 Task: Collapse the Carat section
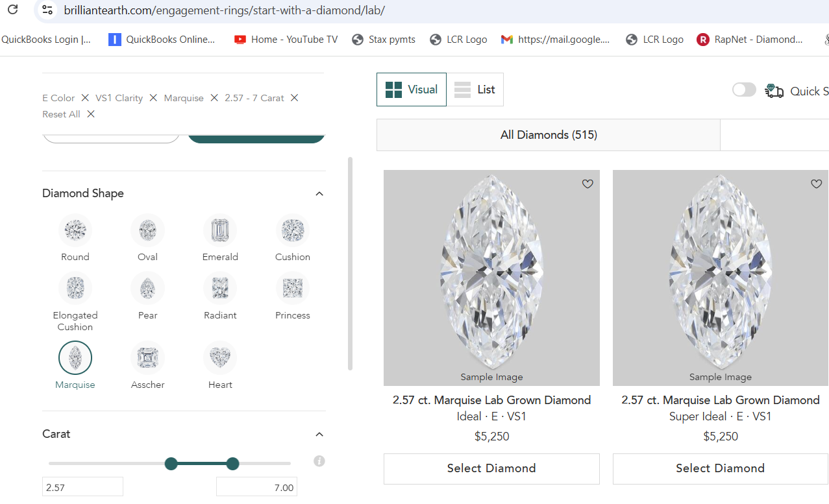(x=319, y=435)
